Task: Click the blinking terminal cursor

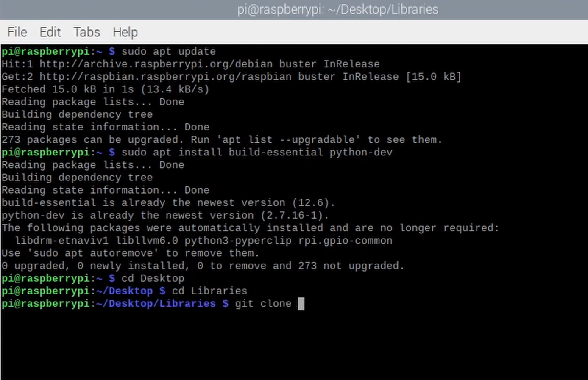Action: pyautogui.click(x=301, y=303)
